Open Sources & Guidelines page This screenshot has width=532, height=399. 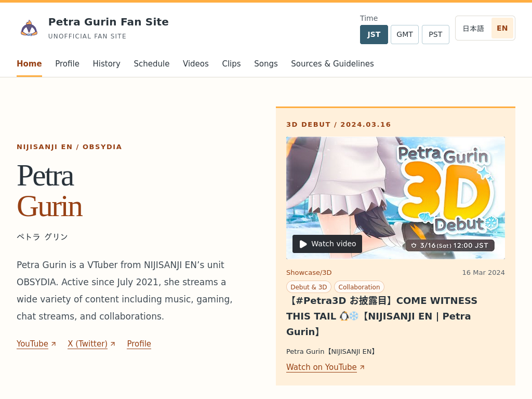[332, 64]
